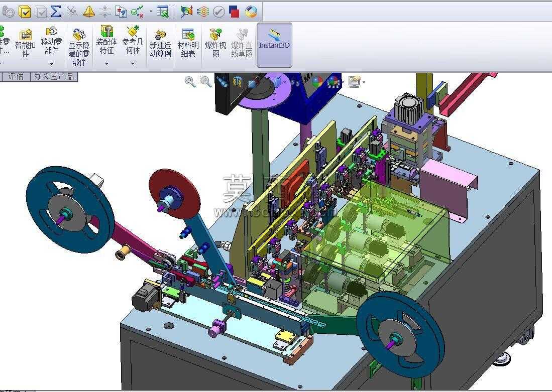
Task: Switch to the 评估 tab
Action: click(x=16, y=76)
